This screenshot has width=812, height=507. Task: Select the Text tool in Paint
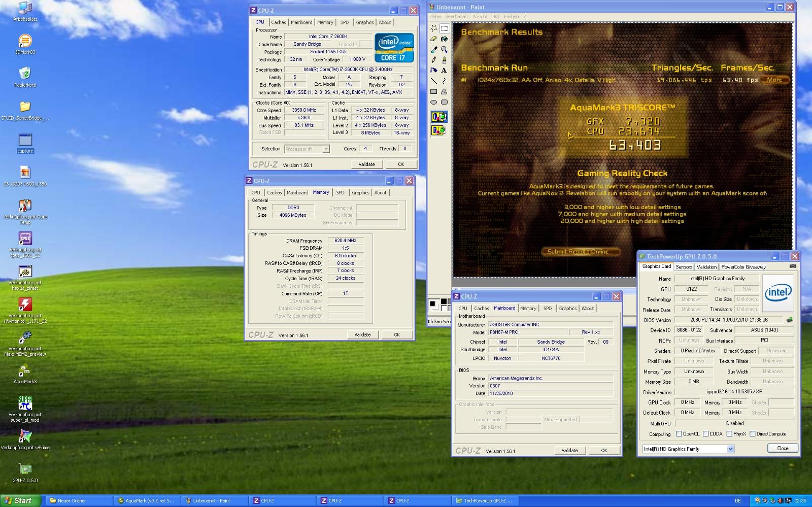tap(444, 71)
